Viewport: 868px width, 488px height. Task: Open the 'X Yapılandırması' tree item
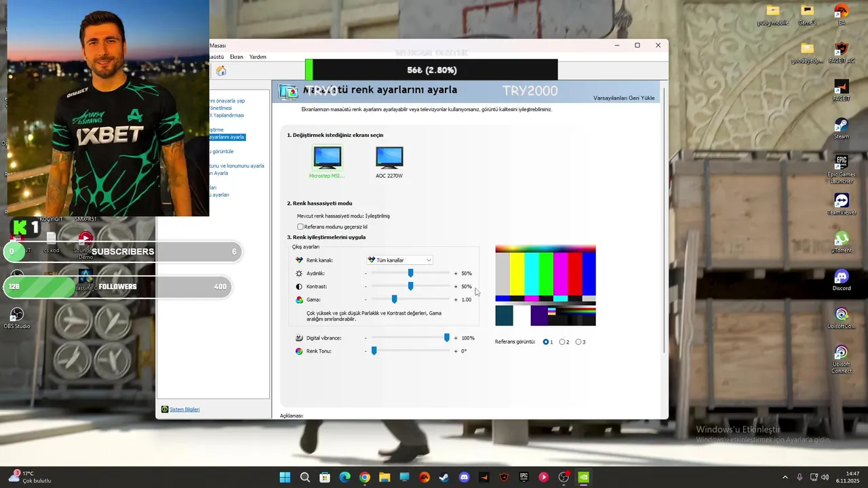point(226,115)
